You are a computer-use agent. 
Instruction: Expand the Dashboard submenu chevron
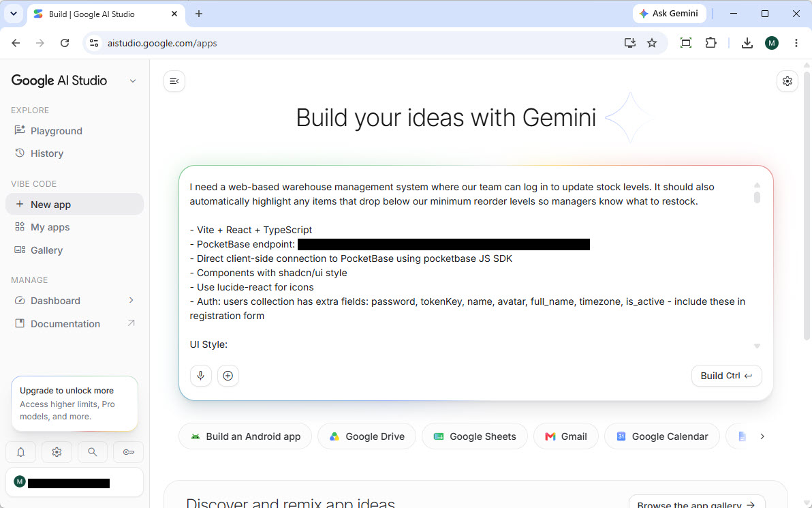pyautogui.click(x=131, y=300)
